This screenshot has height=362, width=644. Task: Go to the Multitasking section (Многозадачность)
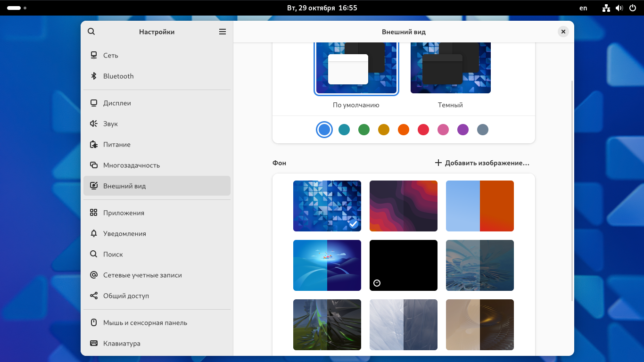(x=132, y=165)
